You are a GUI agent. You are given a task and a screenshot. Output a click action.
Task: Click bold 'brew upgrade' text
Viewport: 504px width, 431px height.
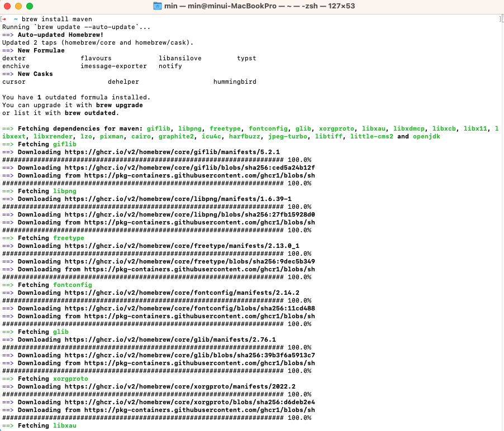tap(119, 105)
